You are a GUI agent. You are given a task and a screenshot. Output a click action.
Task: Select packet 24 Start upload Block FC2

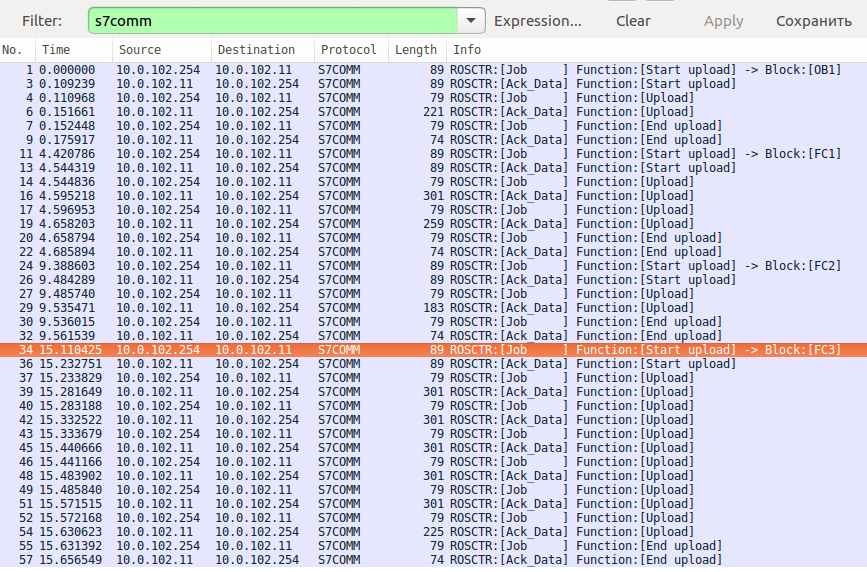tap(434, 266)
